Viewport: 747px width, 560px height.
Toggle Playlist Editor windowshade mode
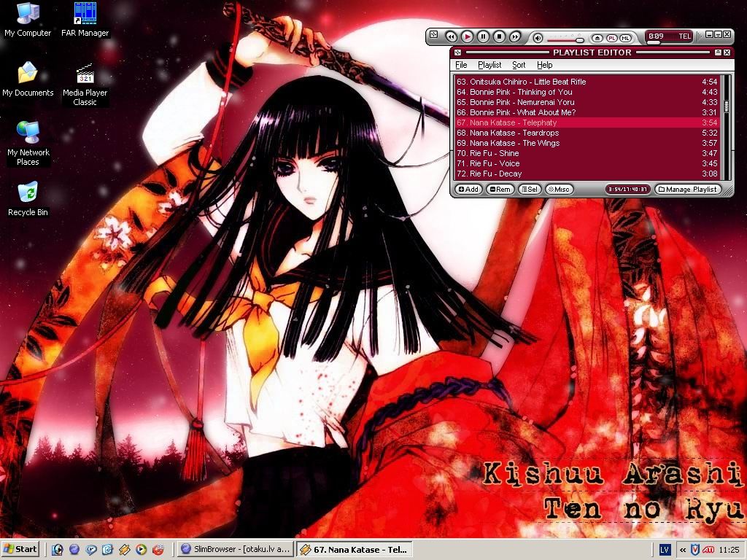[x=718, y=52]
